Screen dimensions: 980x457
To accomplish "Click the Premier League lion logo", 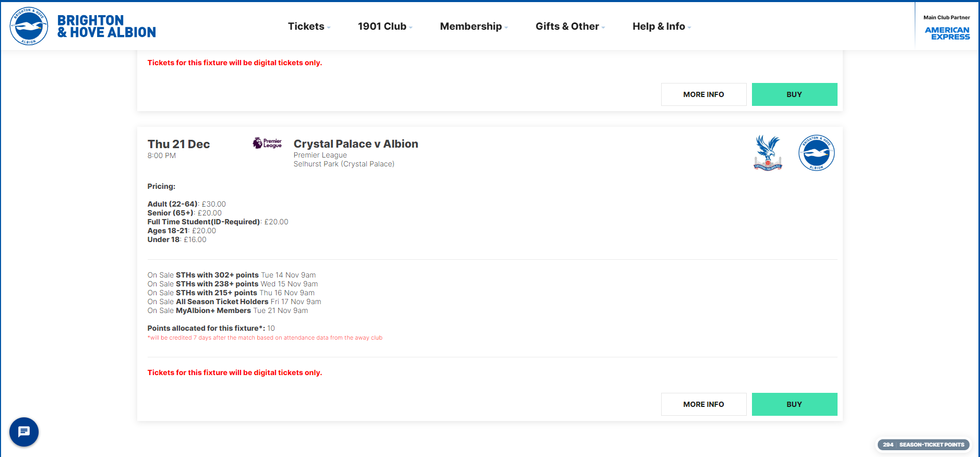I will pyautogui.click(x=267, y=143).
